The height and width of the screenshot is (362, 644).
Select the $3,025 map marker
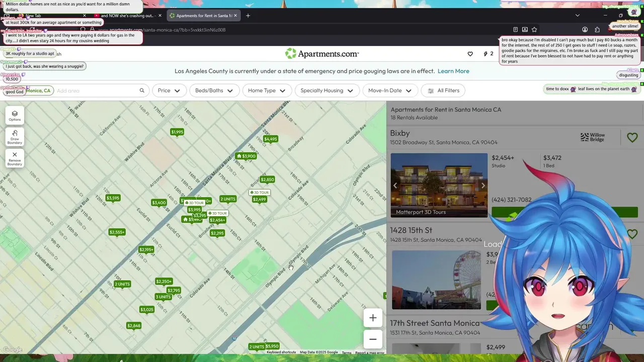(147, 310)
